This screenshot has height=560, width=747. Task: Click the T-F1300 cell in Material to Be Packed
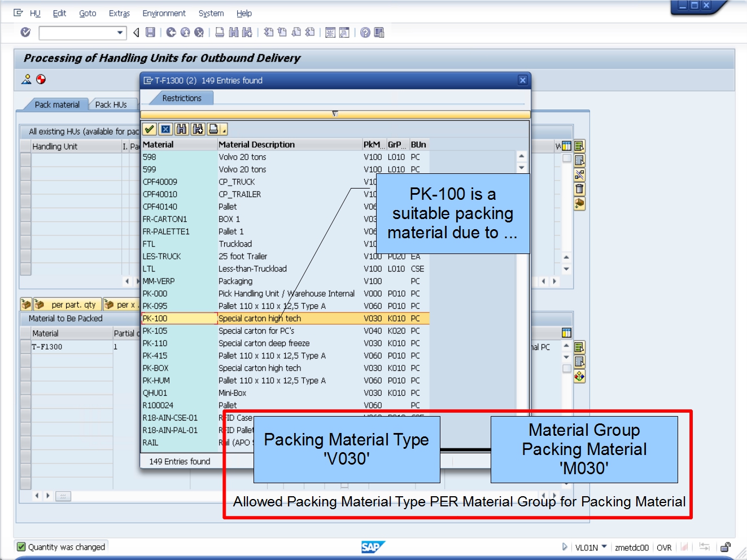pyautogui.click(x=72, y=347)
